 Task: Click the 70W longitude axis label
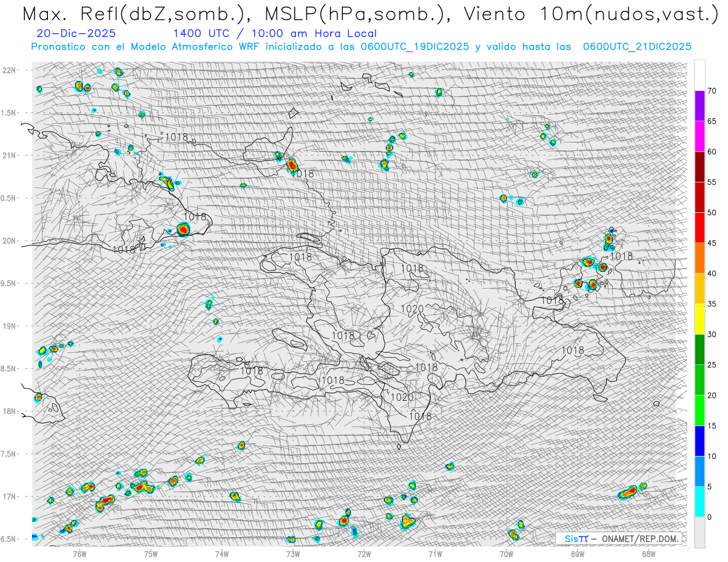point(507,553)
